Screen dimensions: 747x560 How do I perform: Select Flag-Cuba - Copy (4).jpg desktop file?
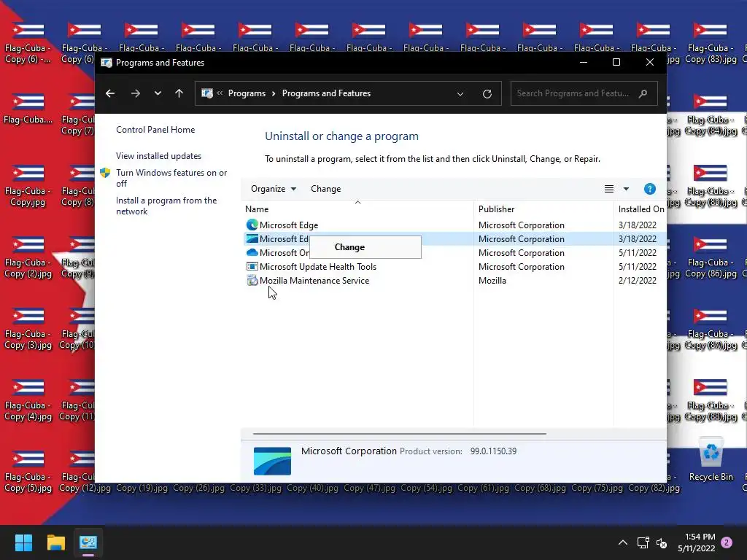pyautogui.click(x=28, y=400)
